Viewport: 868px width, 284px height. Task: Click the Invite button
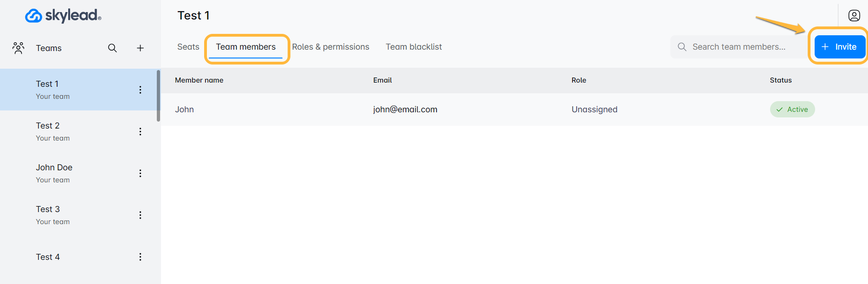pyautogui.click(x=840, y=47)
